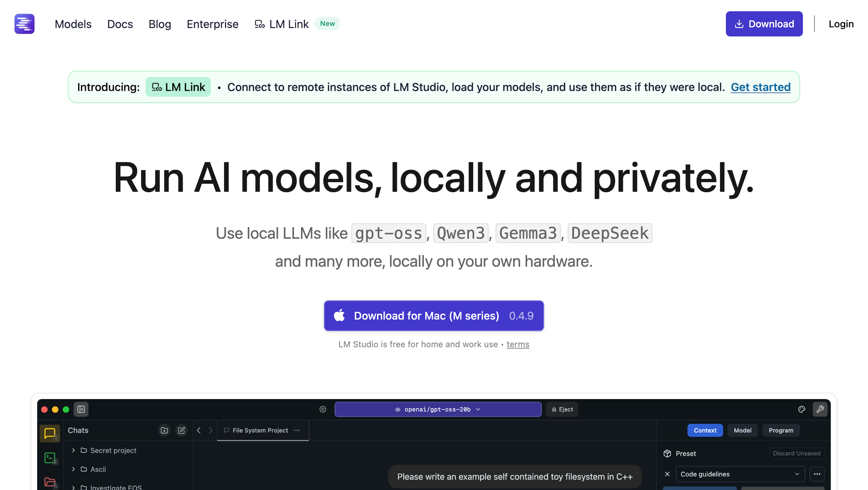The image size is (868, 490).
Task: Expand the Secret project chat folder
Action: tap(73, 450)
